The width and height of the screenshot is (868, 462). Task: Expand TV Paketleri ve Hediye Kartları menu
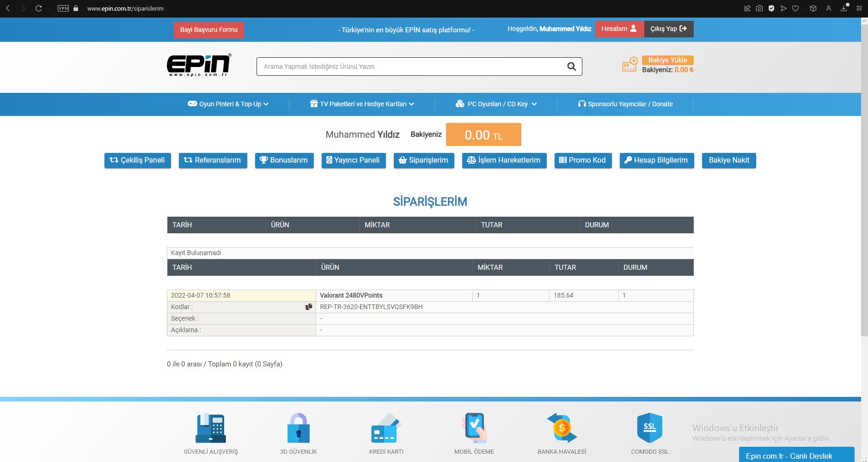pos(362,104)
